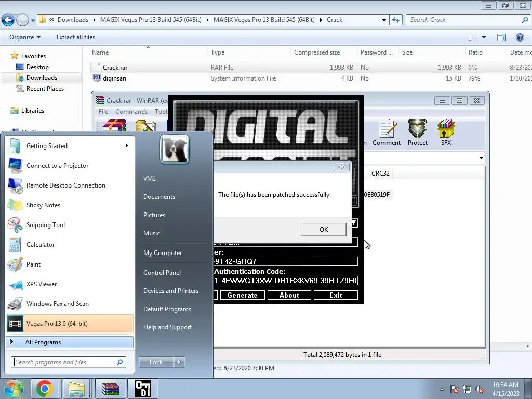The image size is (532, 399).
Task: Show hidden system tray icons
Action: pyautogui.click(x=442, y=389)
